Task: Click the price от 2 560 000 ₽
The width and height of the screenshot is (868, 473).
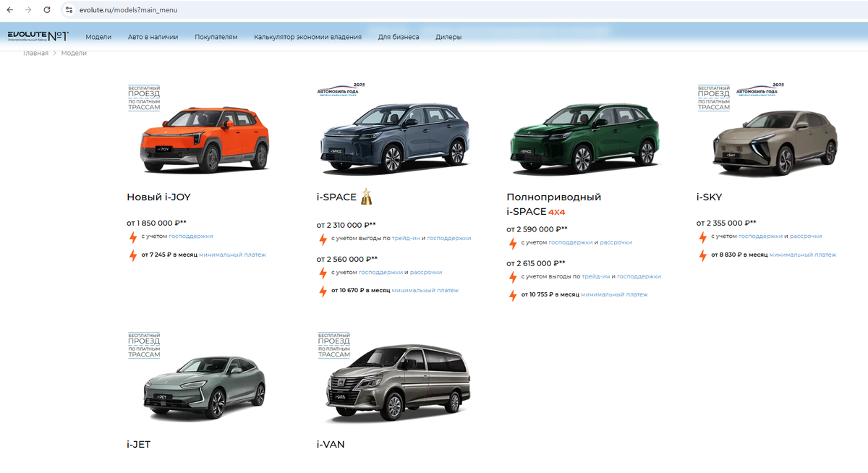Action: (347, 259)
